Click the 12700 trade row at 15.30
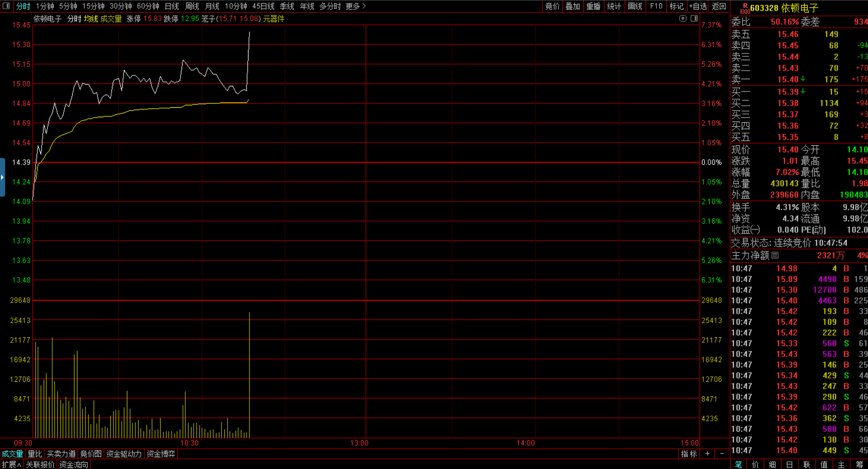The width and height of the screenshot is (868, 469). coord(799,290)
